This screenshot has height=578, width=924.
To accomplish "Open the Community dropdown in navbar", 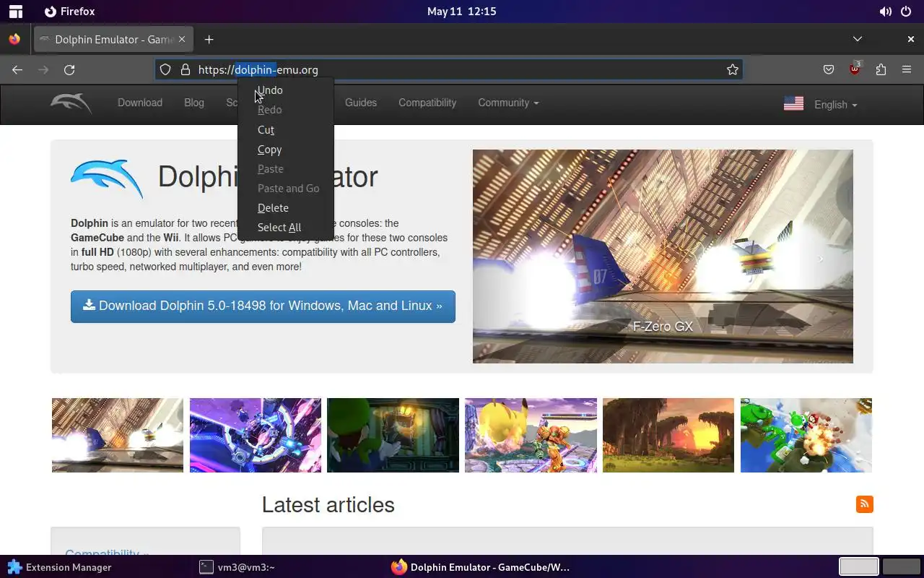I will coord(508,103).
